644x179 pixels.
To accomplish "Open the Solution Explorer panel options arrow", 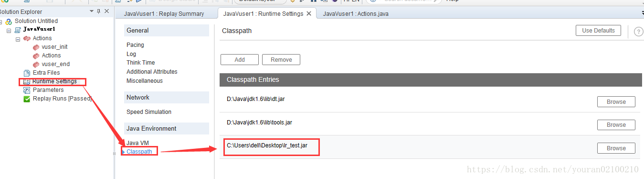I will 92,11.
